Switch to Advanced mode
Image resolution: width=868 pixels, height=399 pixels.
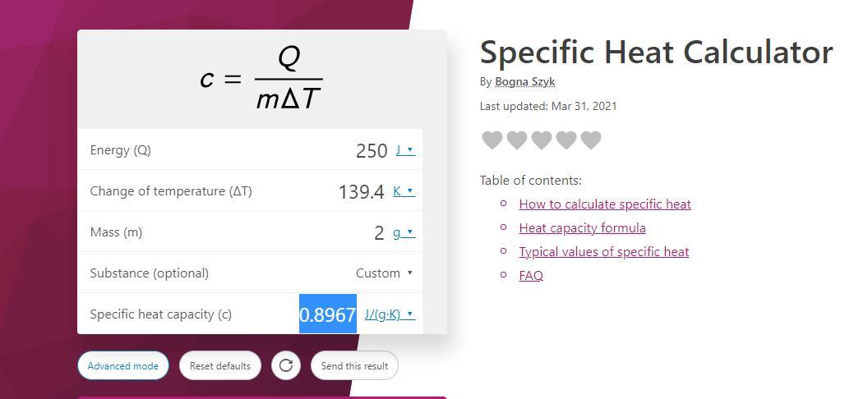123,366
